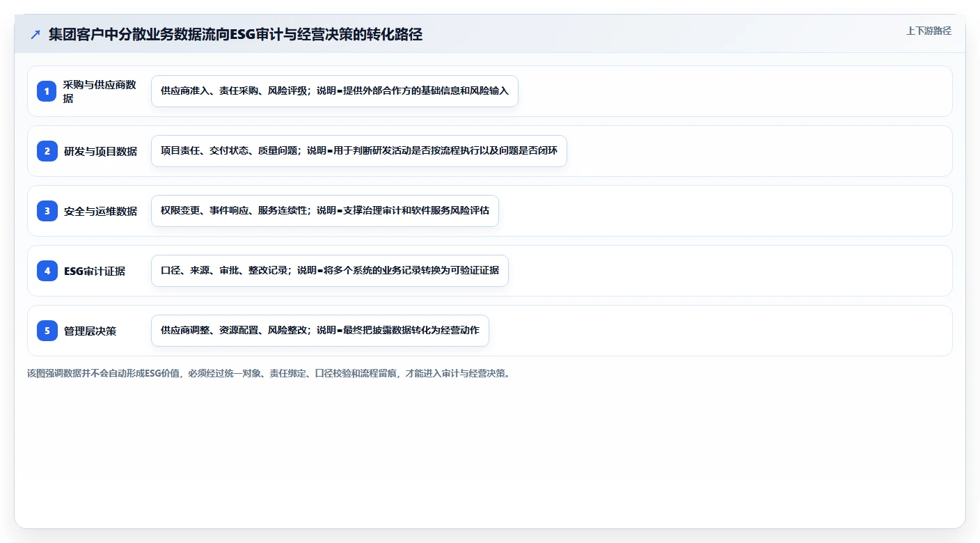
Task: Click step number 4 badge
Action: coord(47,271)
